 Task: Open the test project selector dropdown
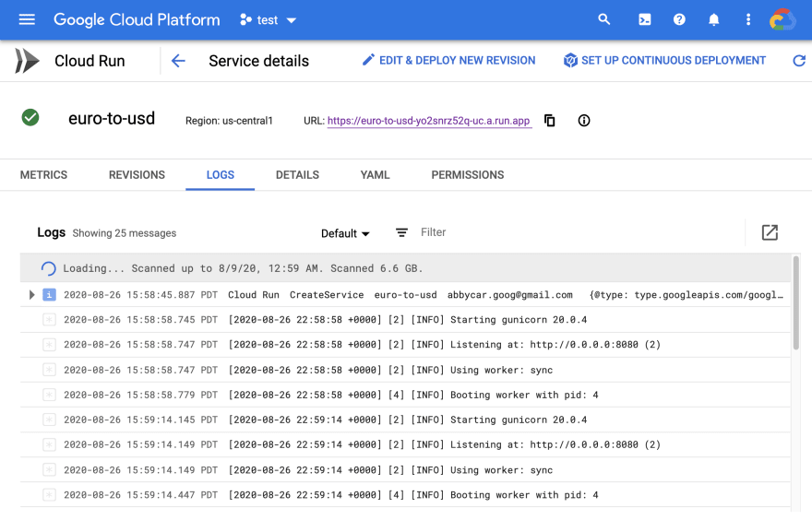[269, 19]
